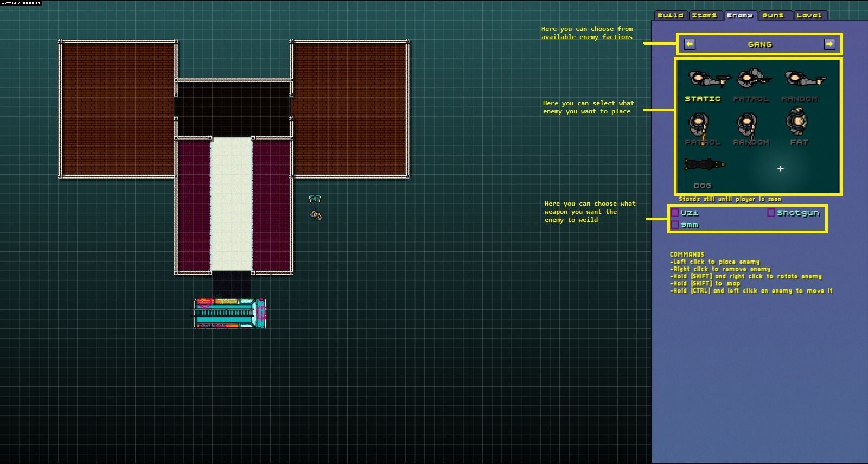Click the parked teal van on the map
This screenshot has width=868, height=464.
point(230,313)
